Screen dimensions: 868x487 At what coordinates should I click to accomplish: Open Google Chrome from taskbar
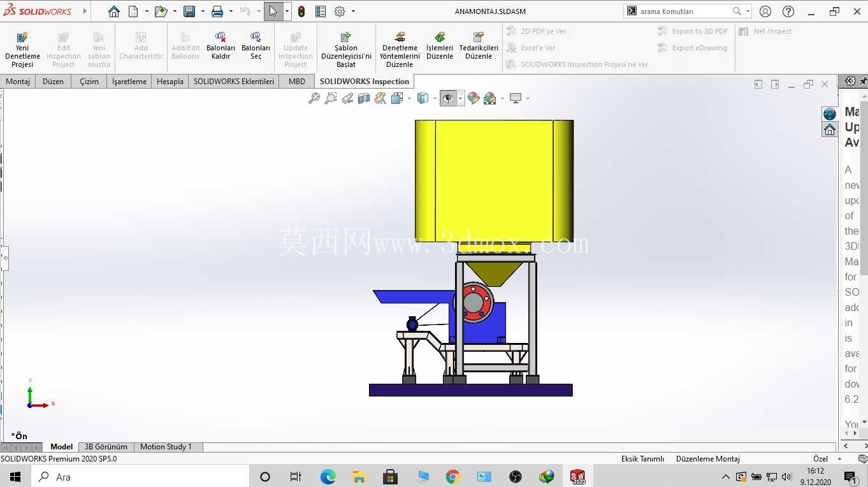453,477
